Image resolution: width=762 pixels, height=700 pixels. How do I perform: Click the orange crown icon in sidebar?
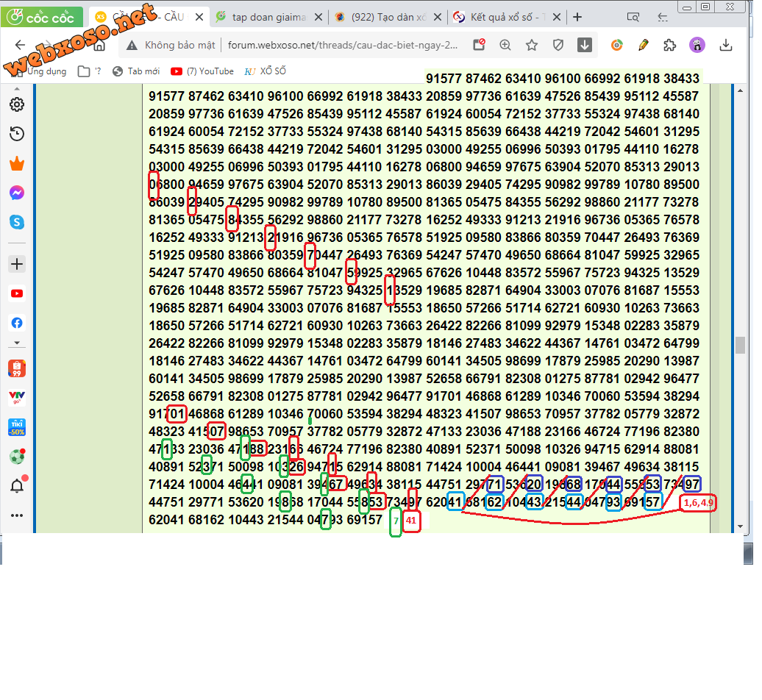pos(16,163)
